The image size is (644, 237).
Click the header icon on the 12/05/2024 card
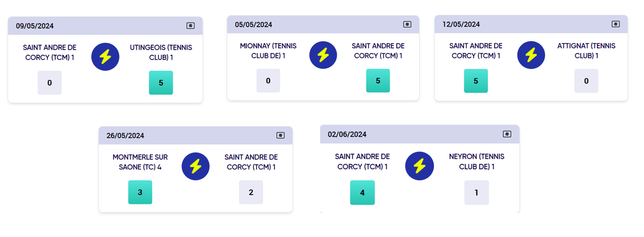(x=615, y=24)
